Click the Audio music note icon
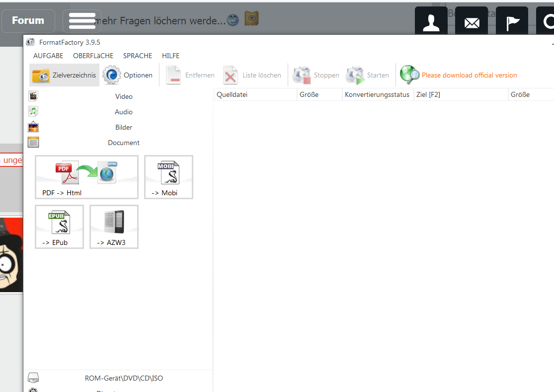Image resolution: width=554 pixels, height=392 pixels. click(x=33, y=111)
